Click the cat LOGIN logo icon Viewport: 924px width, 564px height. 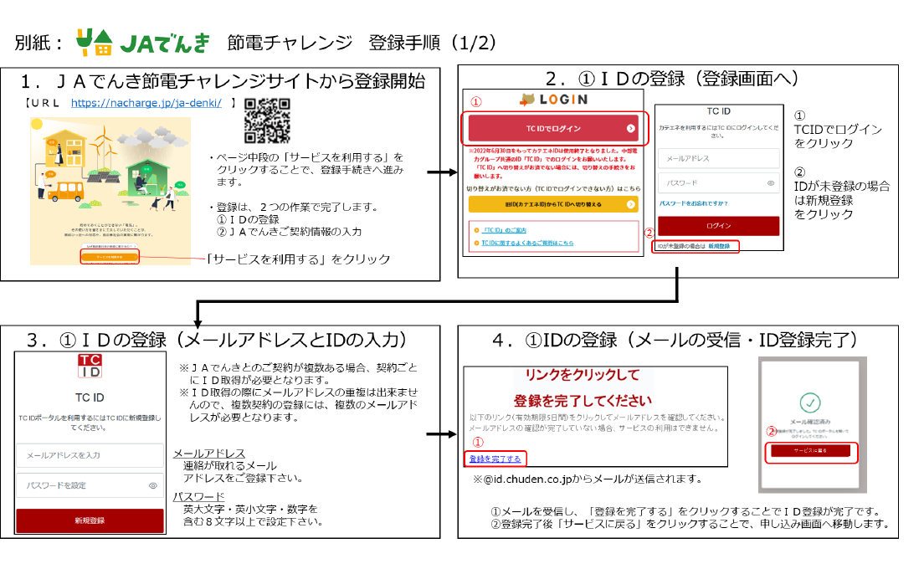click(528, 100)
